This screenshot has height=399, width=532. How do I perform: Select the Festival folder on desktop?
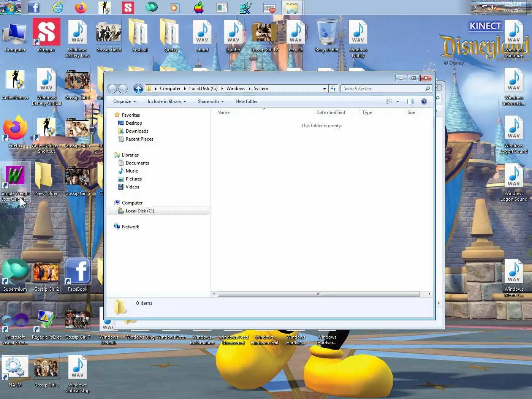pyautogui.click(x=140, y=36)
